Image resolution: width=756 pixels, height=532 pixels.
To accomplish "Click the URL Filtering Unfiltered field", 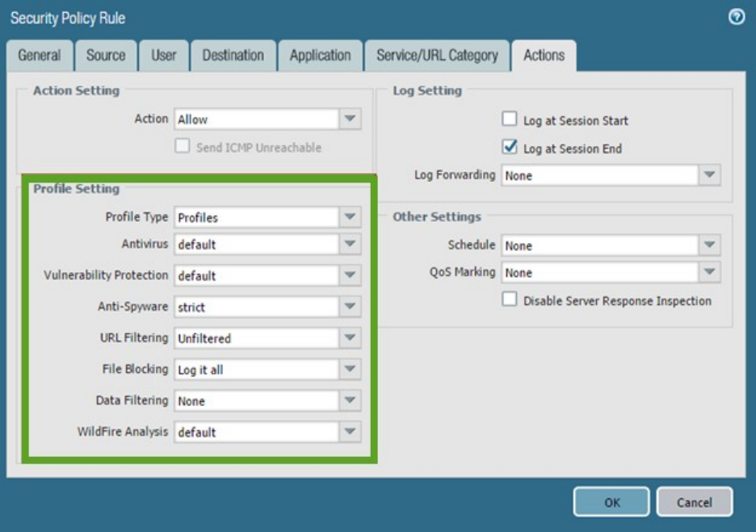I will (x=257, y=338).
